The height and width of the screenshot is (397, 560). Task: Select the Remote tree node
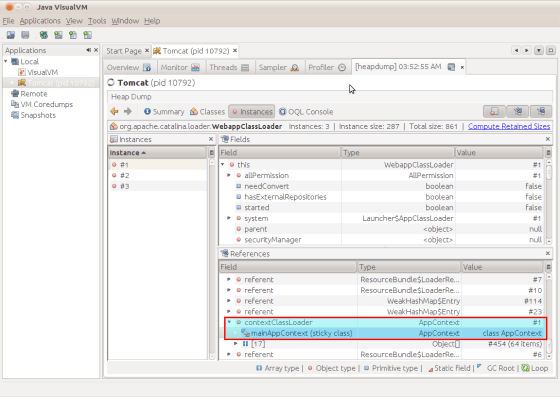(x=29, y=94)
